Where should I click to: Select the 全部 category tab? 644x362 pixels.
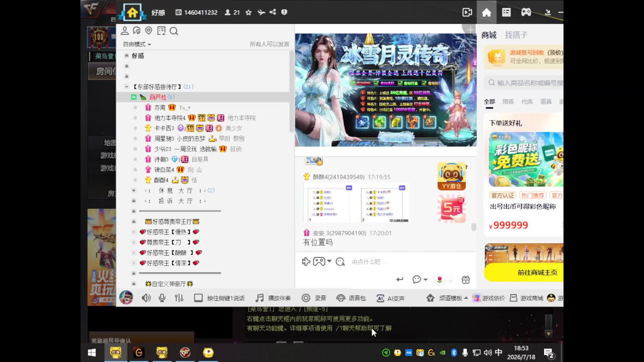click(x=489, y=102)
